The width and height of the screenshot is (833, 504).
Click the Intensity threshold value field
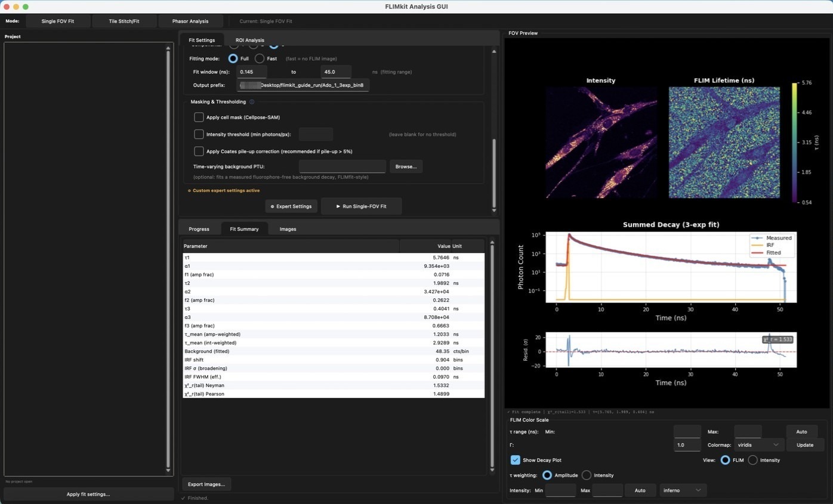[x=316, y=134]
